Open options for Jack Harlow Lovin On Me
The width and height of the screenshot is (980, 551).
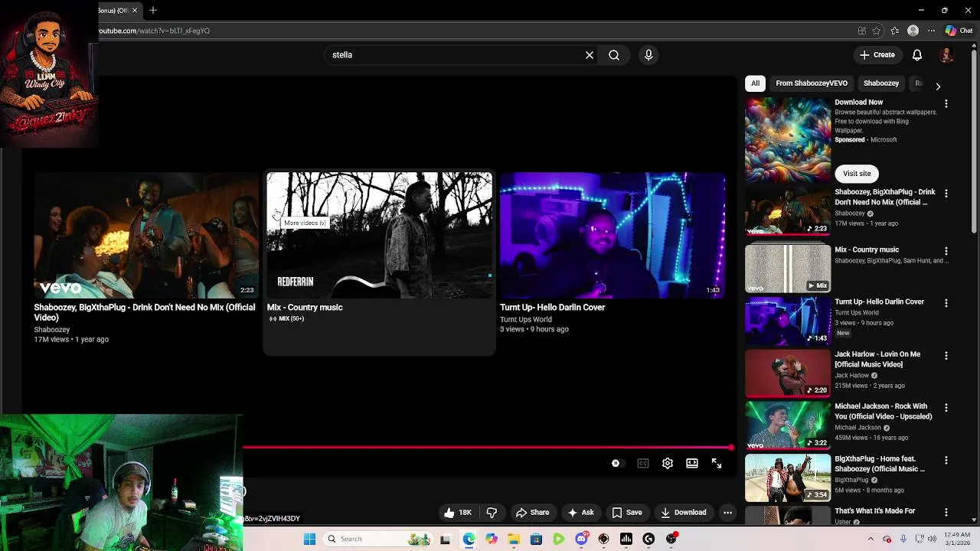tap(946, 356)
